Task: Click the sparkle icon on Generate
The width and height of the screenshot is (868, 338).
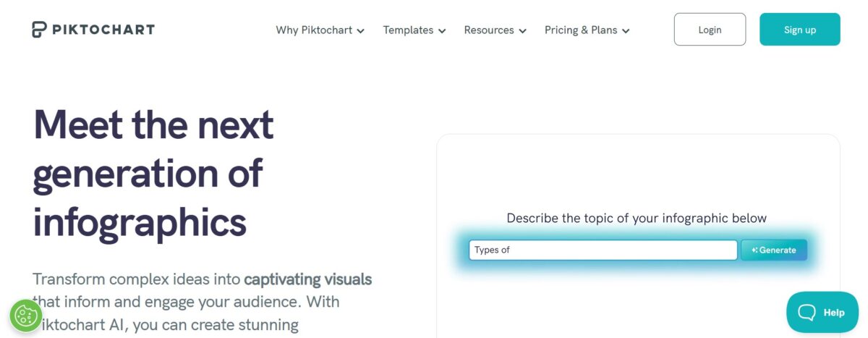Action: click(754, 250)
